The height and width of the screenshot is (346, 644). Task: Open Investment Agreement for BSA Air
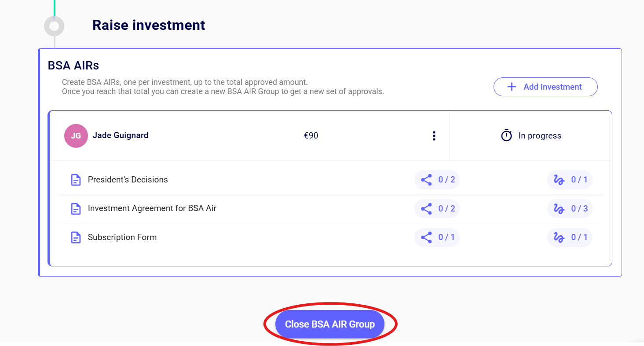click(x=152, y=209)
